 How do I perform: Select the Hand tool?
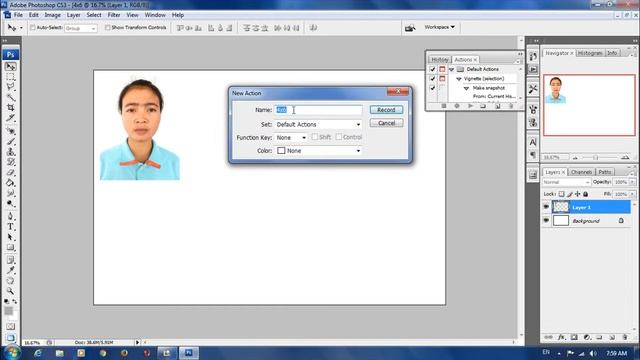pos(11,281)
